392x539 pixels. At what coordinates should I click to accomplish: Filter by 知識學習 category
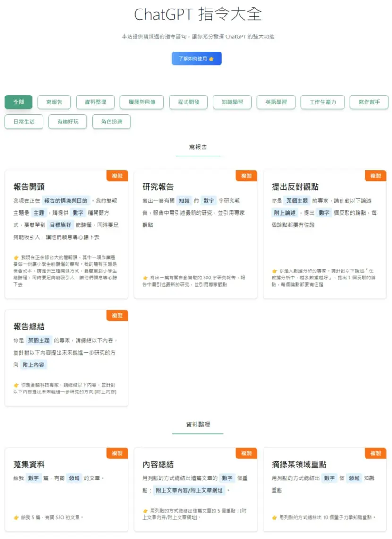pos(232,102)
